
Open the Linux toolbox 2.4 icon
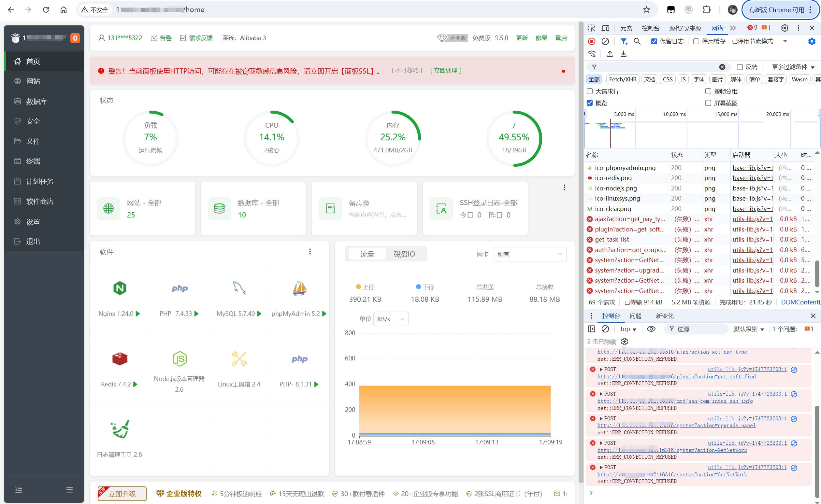pos(239,359)
